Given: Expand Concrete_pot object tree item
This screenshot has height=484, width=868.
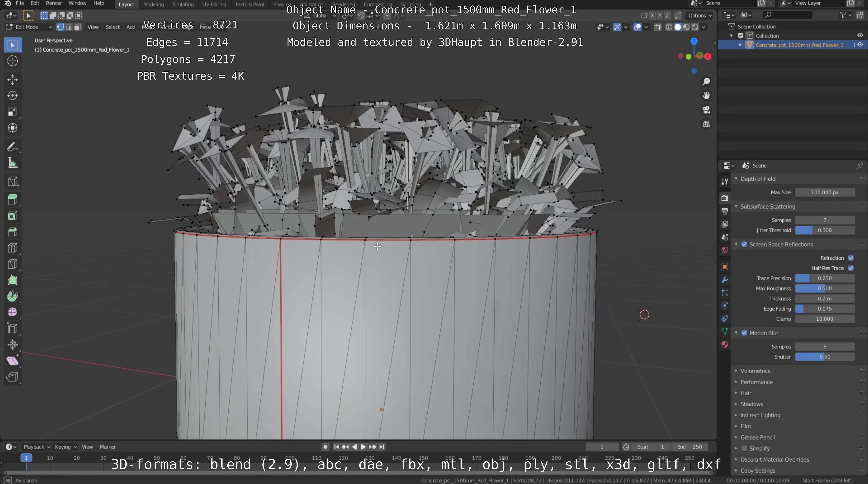Looking at the screenshot, I should point(741,45).
